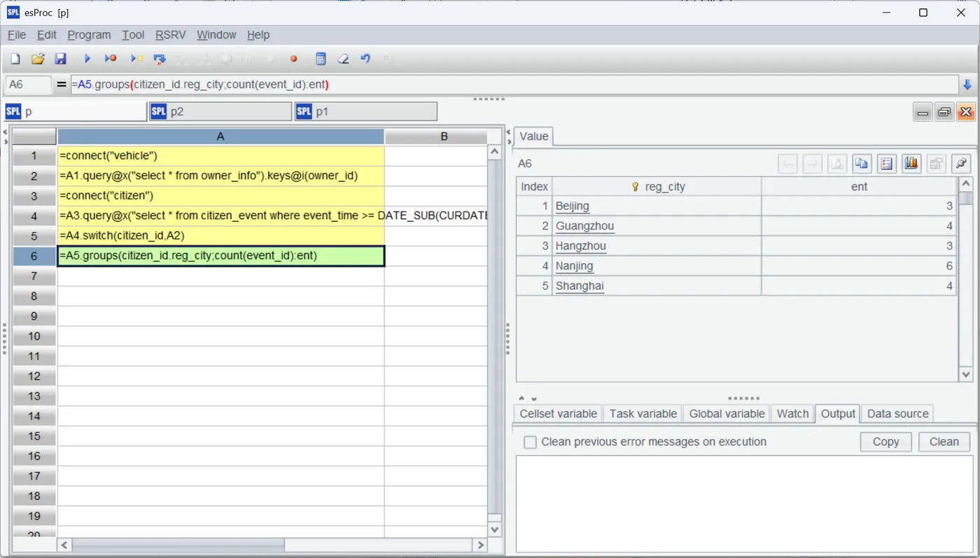
Task: Open the chart icon in the Value panel
Action: point(911,164)
